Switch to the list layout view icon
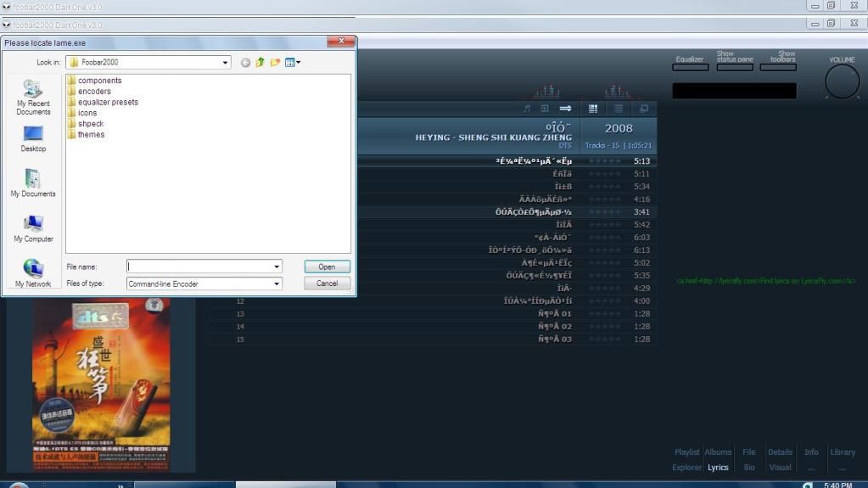Image resolution: width=868 pixels, height=488 pixels. [619, 109]
